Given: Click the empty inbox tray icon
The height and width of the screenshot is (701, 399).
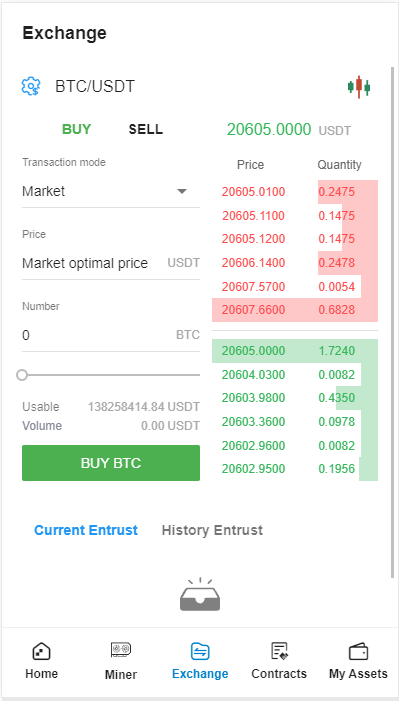Looking at the screenshot, I should 200,595.
